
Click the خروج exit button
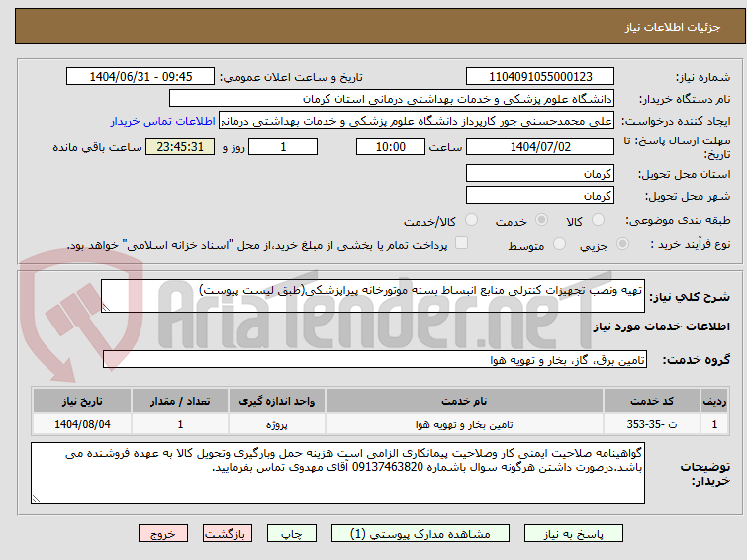(x=163, y=534)
